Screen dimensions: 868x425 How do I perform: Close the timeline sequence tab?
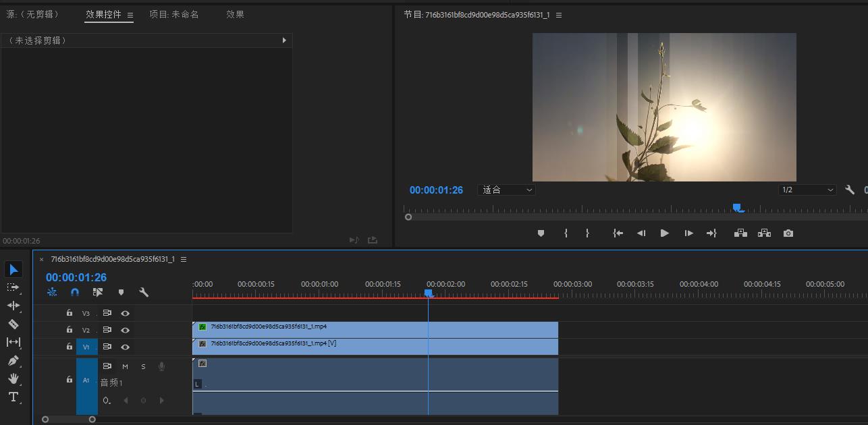pos(41,259)
